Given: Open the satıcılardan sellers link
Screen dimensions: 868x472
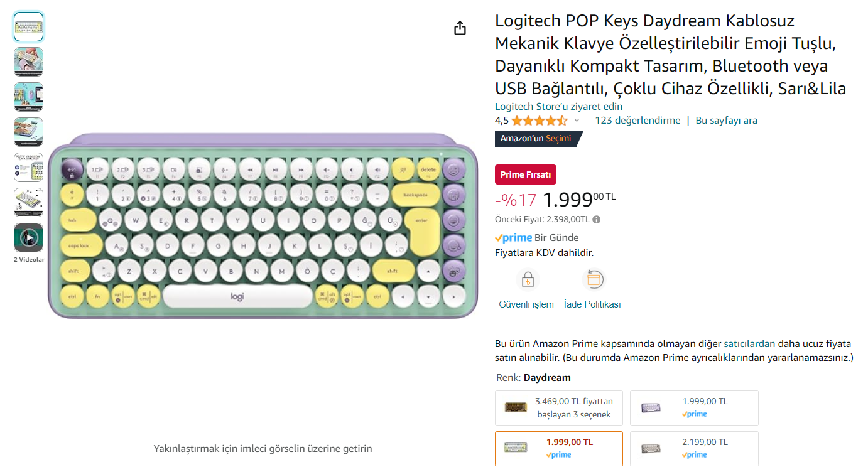Looking at the screenshot, I should click(x=749, y=344).
